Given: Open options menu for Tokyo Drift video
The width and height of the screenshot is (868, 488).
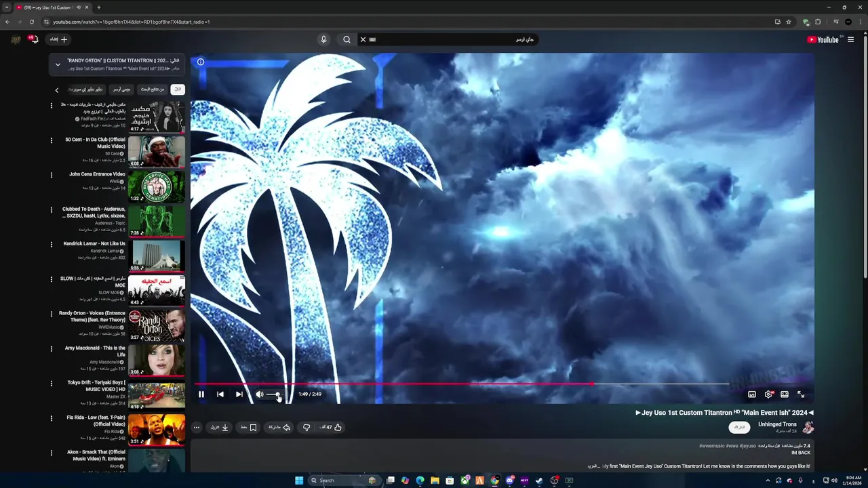Looking at the screenshot, I should click(51, 384).
